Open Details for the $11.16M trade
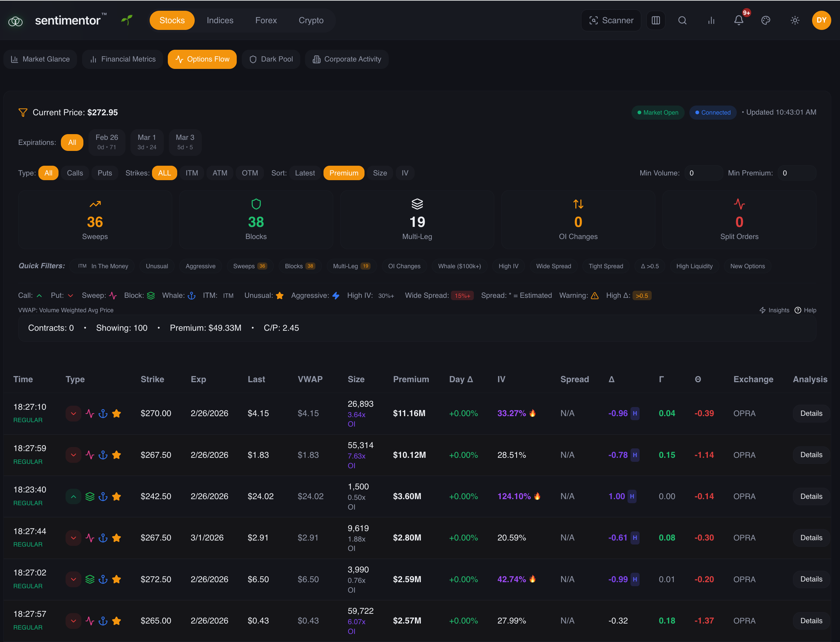The width and height of the screenshot is (840, 642). pyautogui.click(x=810, y=413)
